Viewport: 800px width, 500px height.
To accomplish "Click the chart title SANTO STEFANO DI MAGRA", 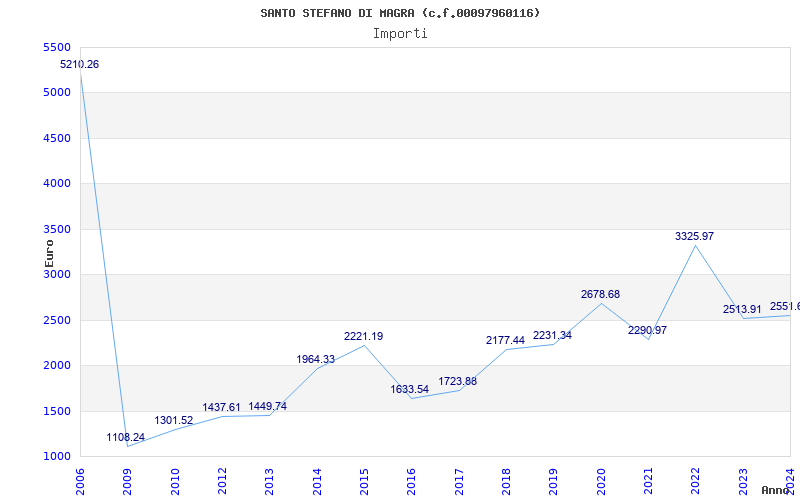I will pyautogui.click(x=400, y=13).
